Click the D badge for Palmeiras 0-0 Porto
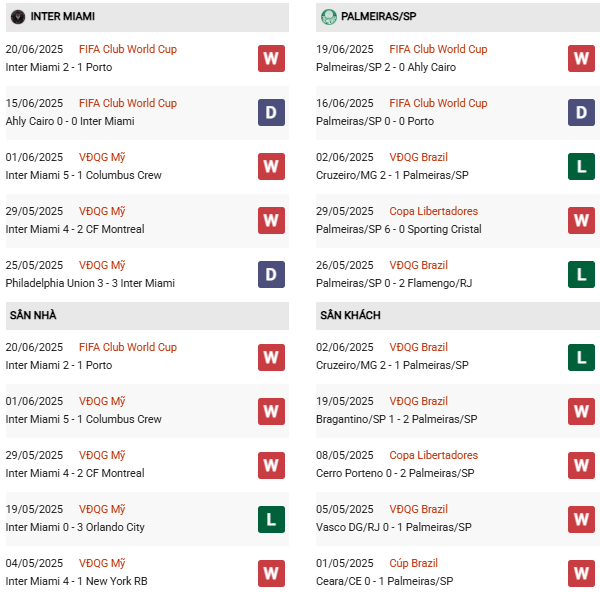This screenshot has width=600, height=595. (x=581, y=113)
